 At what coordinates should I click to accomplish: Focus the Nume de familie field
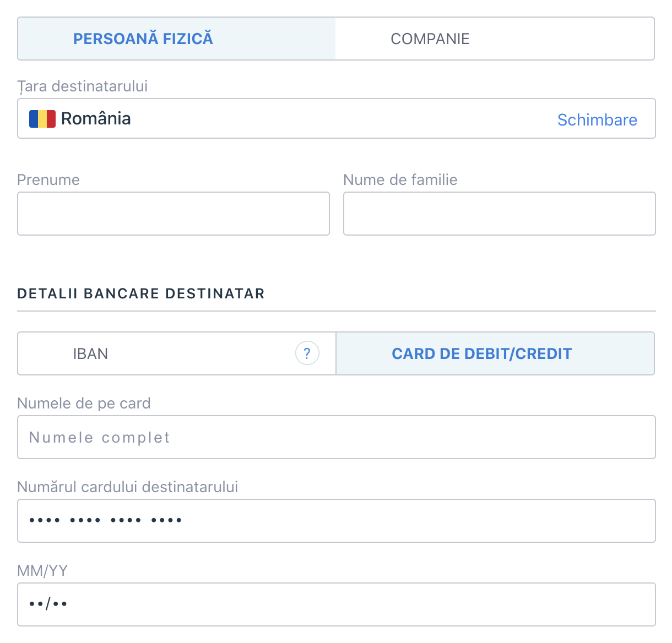[499, 214]
